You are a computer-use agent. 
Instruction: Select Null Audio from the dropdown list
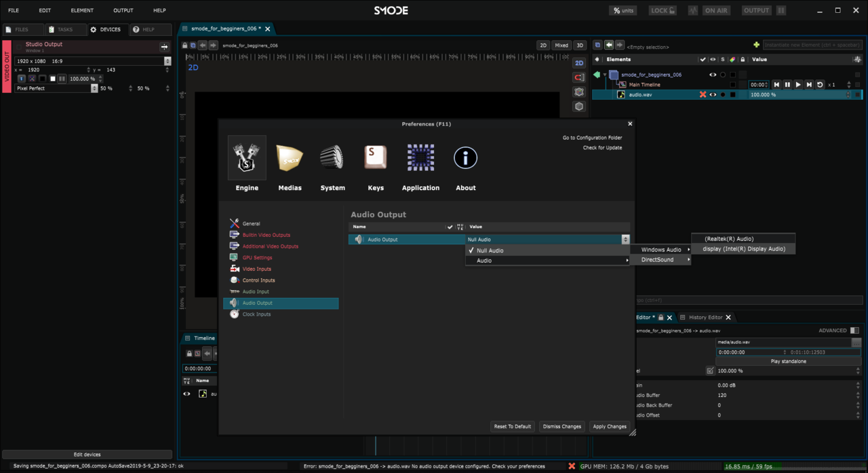coord(547,250)
